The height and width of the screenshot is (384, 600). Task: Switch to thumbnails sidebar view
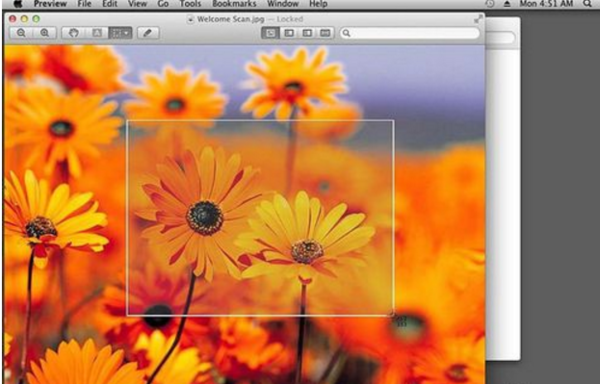[289, 33]
